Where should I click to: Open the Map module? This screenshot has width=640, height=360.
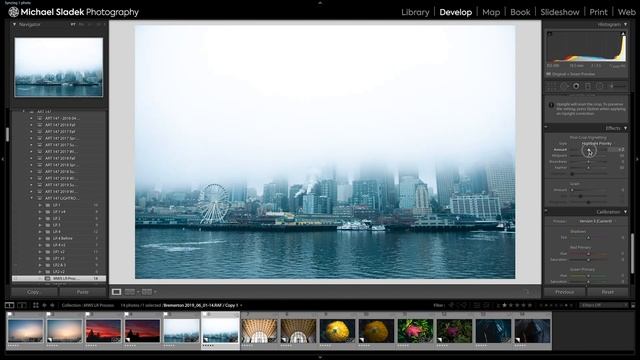tap(491, 12)
